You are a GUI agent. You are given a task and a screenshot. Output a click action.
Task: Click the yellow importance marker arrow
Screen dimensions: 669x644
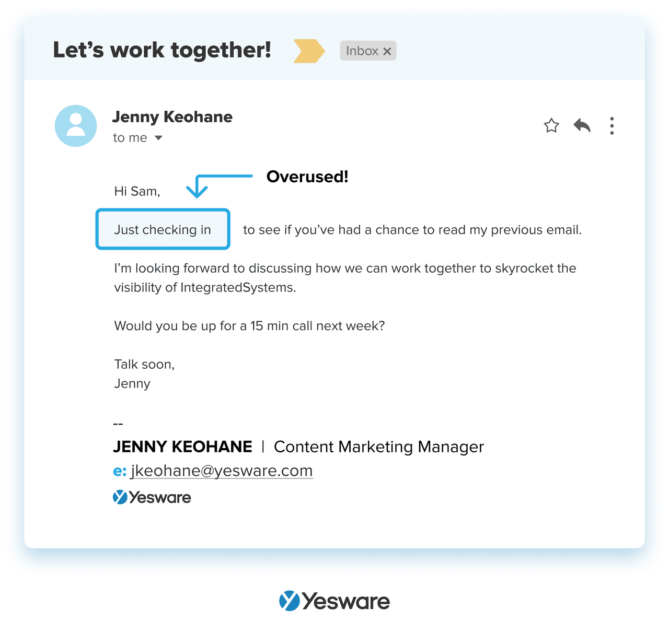(x=309, y=51)
